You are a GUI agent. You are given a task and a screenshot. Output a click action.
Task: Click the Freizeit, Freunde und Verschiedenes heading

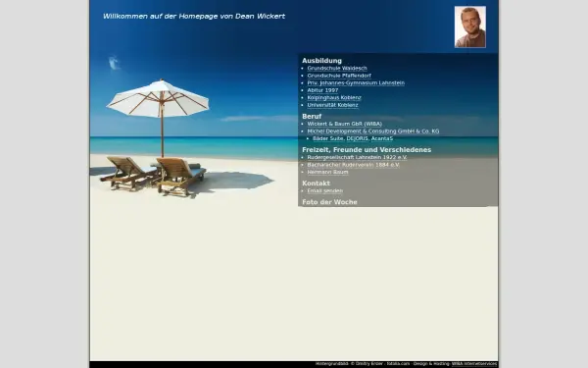[x=367, y=150]
